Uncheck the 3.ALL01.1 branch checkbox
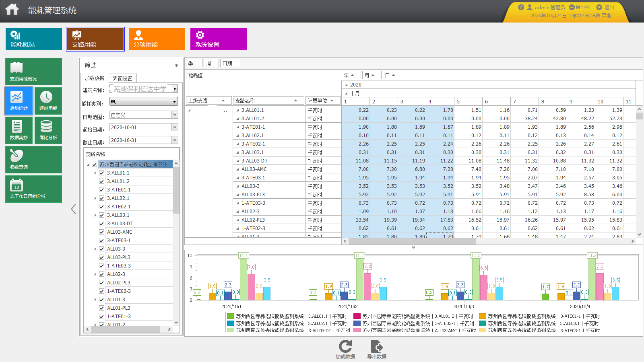Screen dimensions: 644x362 tap(102, 173)
